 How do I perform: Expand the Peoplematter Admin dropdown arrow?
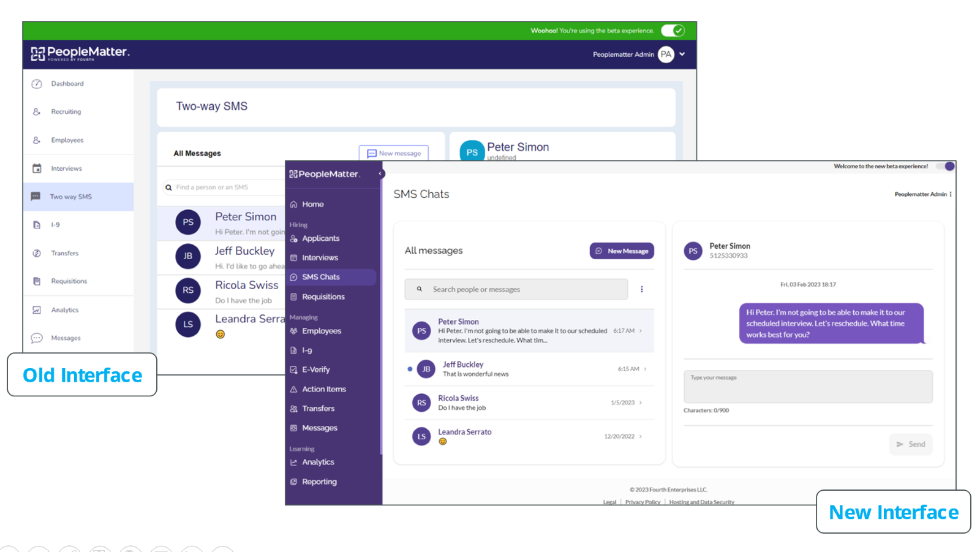click(x=682, y=55)
